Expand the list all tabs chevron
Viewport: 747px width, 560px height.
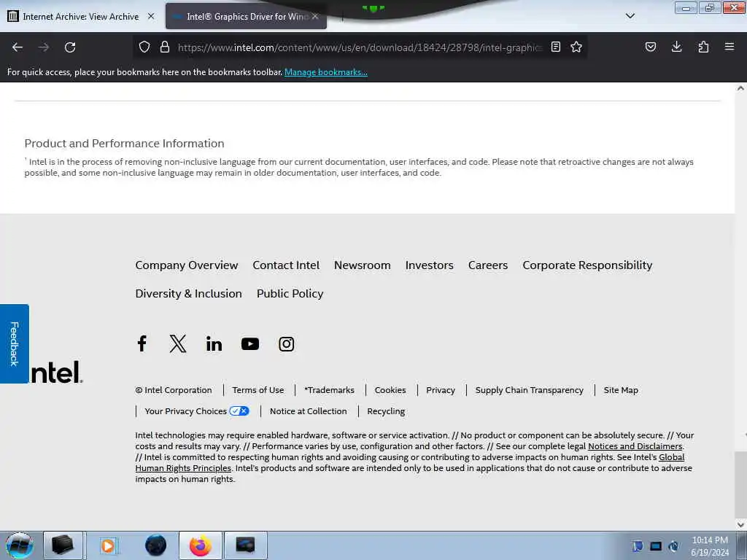click(630, 16)
